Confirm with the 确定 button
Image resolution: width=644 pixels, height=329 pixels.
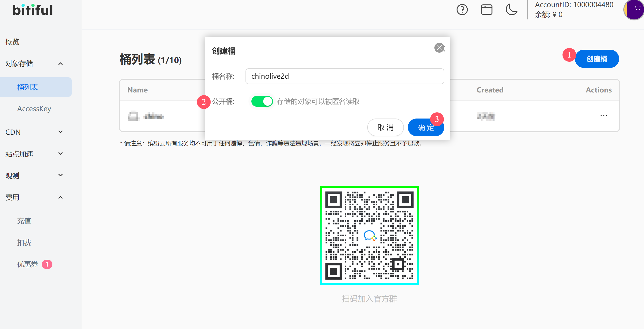(426, 127)
